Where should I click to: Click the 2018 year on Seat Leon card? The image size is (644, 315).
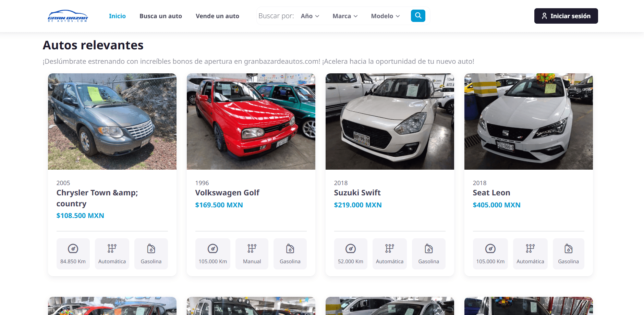click(479, 183)
